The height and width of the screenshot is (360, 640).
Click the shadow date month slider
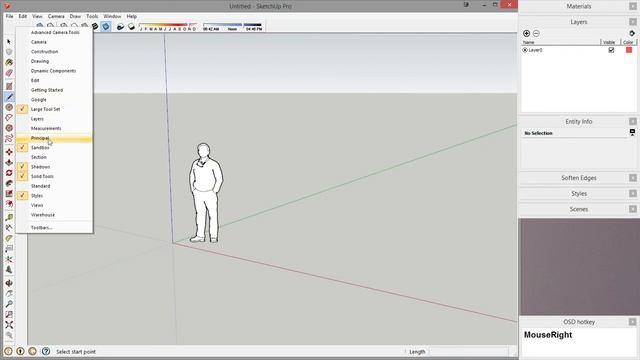coord(168,27)
